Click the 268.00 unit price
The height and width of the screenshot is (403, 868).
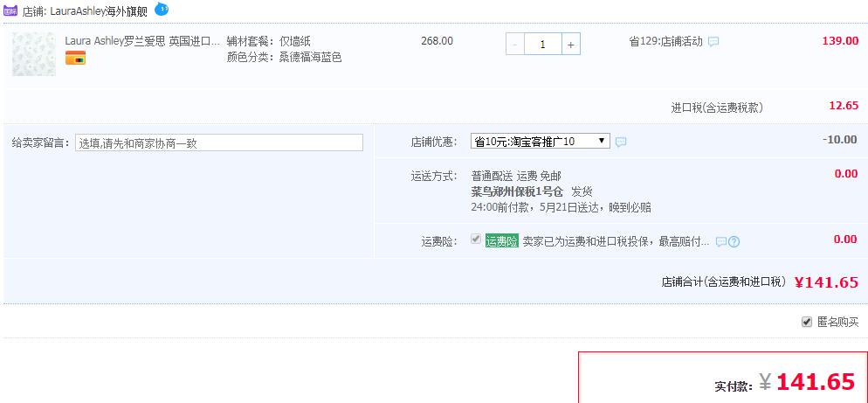(x=437, y=41)
